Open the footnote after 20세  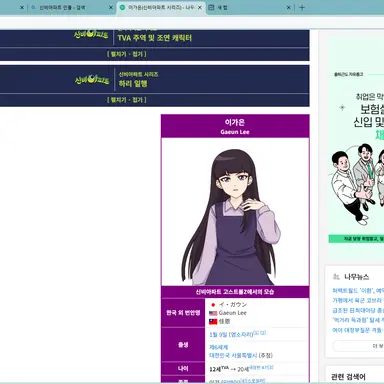tap(271, 367)
